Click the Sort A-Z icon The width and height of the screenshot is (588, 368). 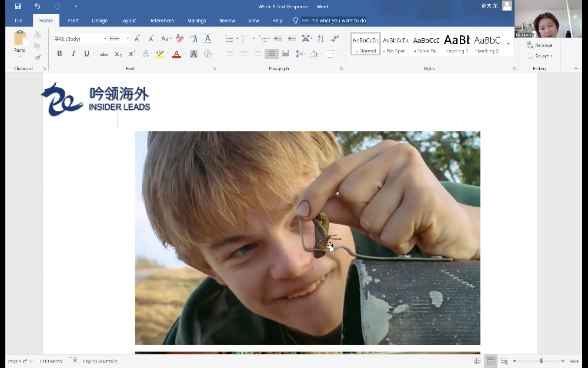[320, 39]
